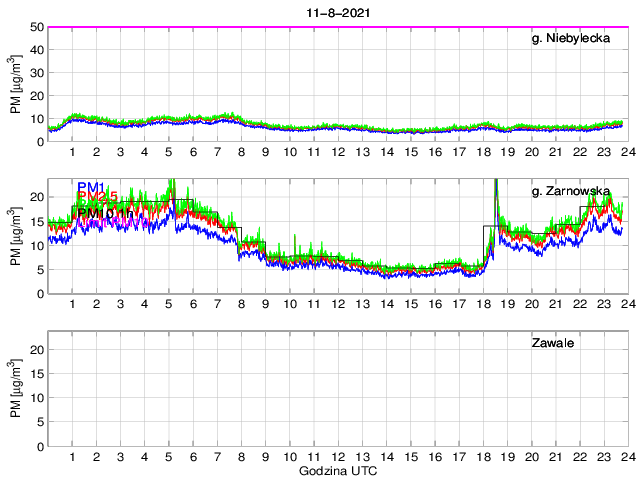Viewport: 640px width, 480px height.
Task: Click hour 1 tick under the middle panel
Action: pos(73,304)
